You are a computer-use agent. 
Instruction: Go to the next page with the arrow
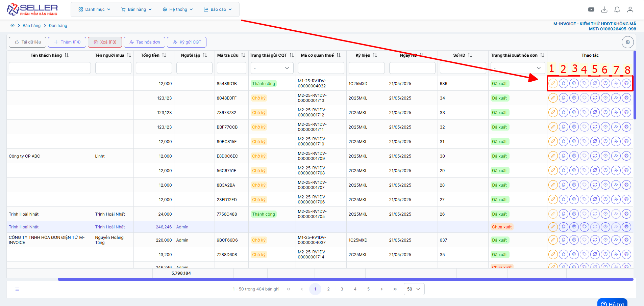click(x=381, y=289)
